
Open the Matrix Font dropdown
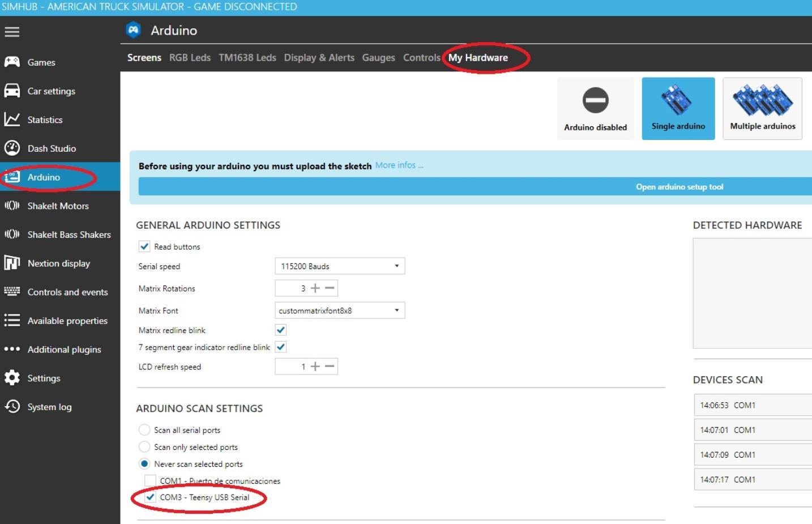click(x=340, y=310)
